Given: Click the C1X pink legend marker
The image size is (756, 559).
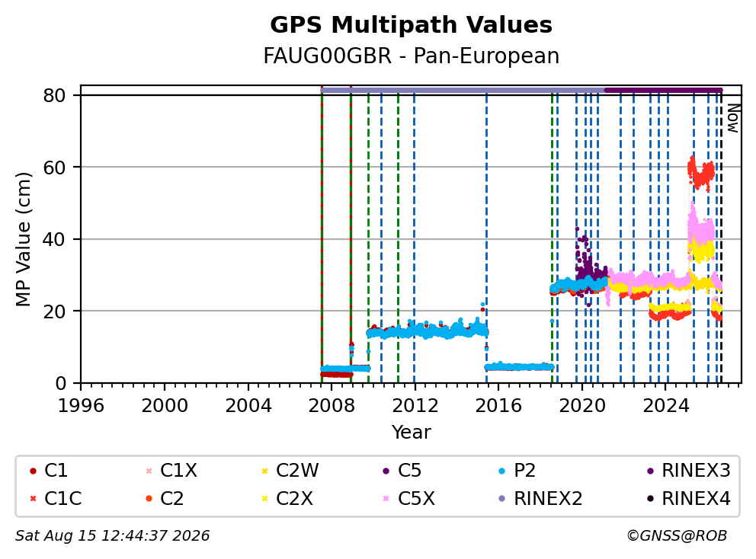Looking at the screenshot, I should [149, 471].
